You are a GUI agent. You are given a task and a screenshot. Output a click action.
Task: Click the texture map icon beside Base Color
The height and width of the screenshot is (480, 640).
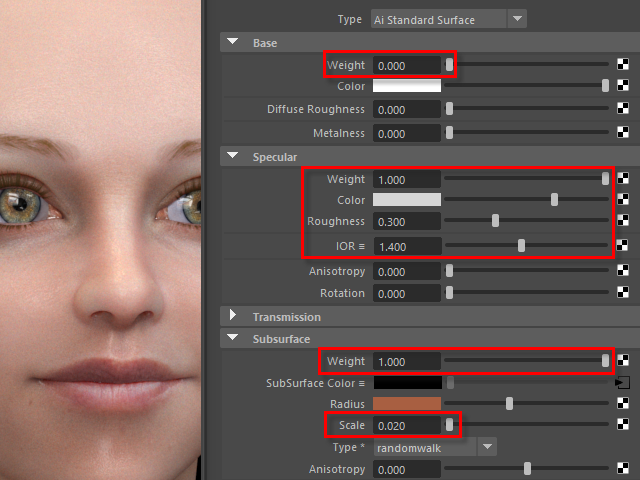pos(625,87)
